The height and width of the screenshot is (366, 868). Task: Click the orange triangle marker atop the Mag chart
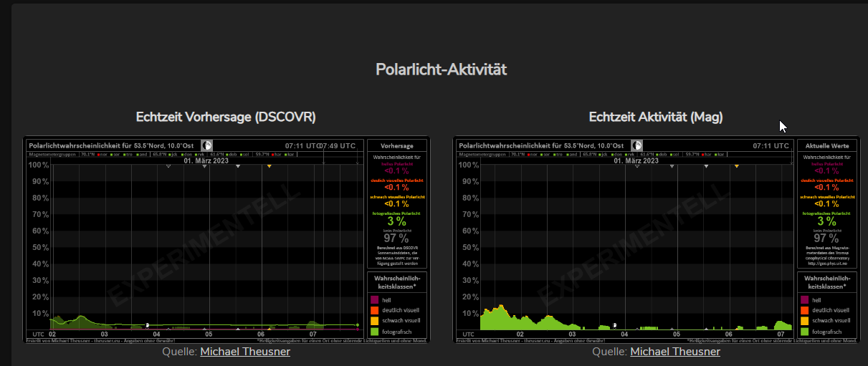tap(736, 166)
